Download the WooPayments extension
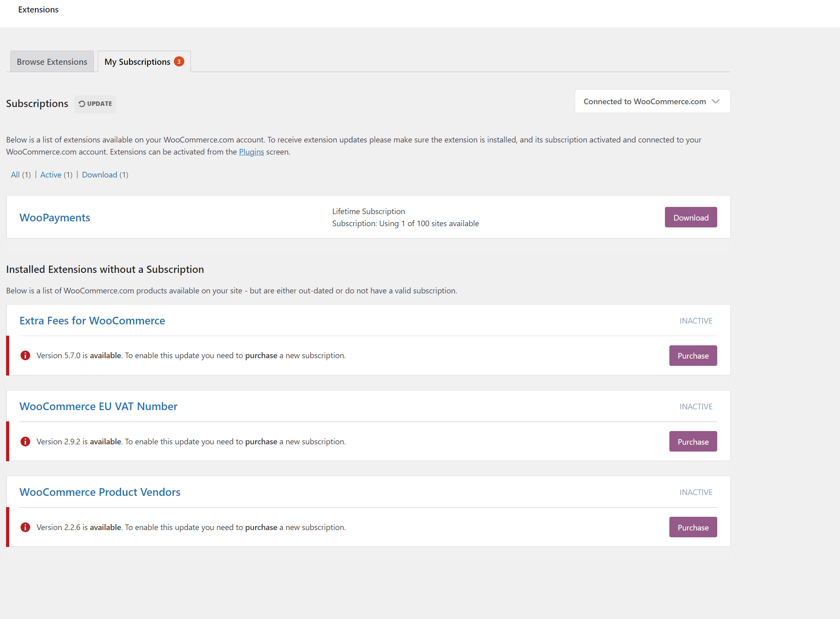The image size is (840, 619). click(691, 217)
